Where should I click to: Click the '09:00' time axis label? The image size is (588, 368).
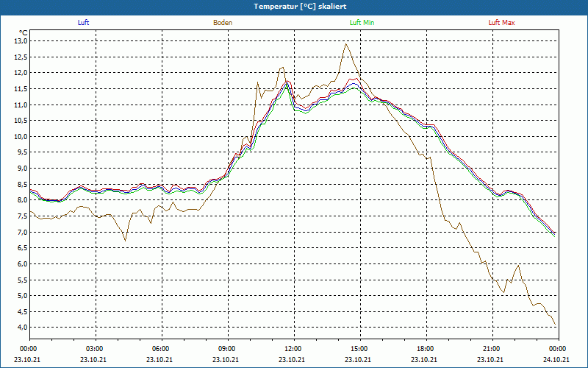228,349
